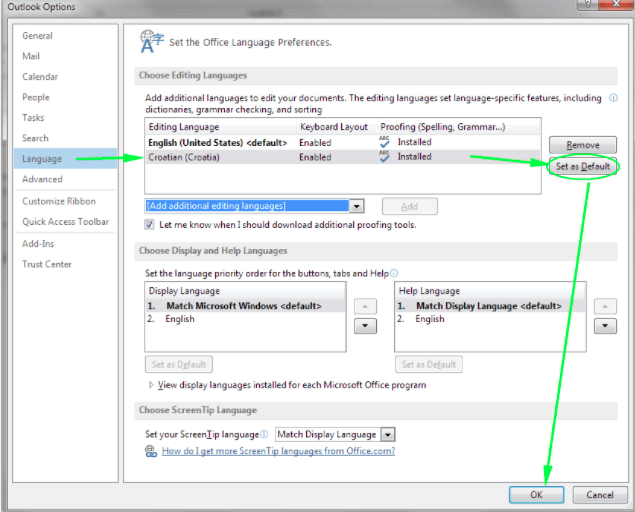Click Enabled keyboard layout for Croatian
The width and height of the screenshot is (635, 512).
tap(315, 157)
